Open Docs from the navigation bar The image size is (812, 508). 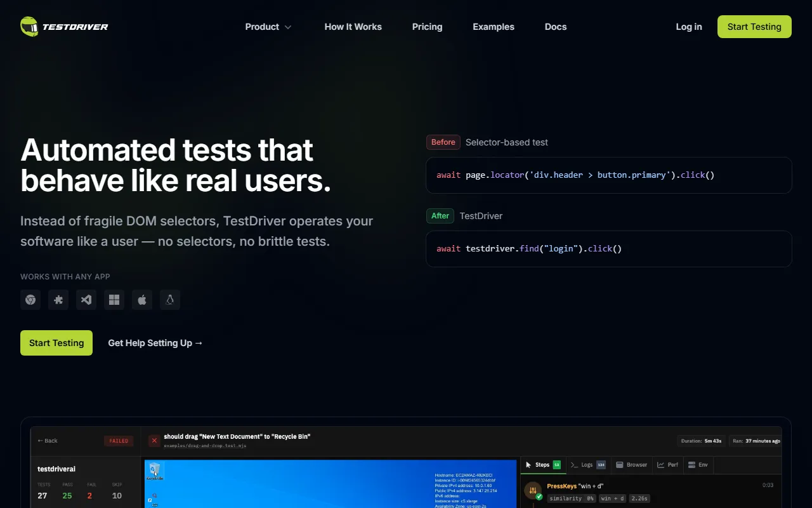pyautogui.click(x=556, y=27)
